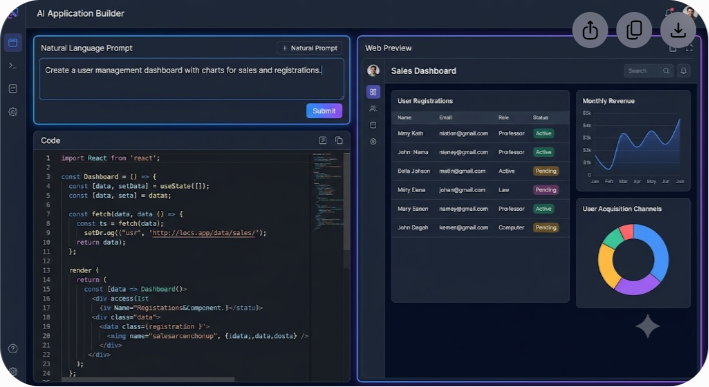The image size is (709, 387).
Task: Click the Submit button
Action: (324, 111)
